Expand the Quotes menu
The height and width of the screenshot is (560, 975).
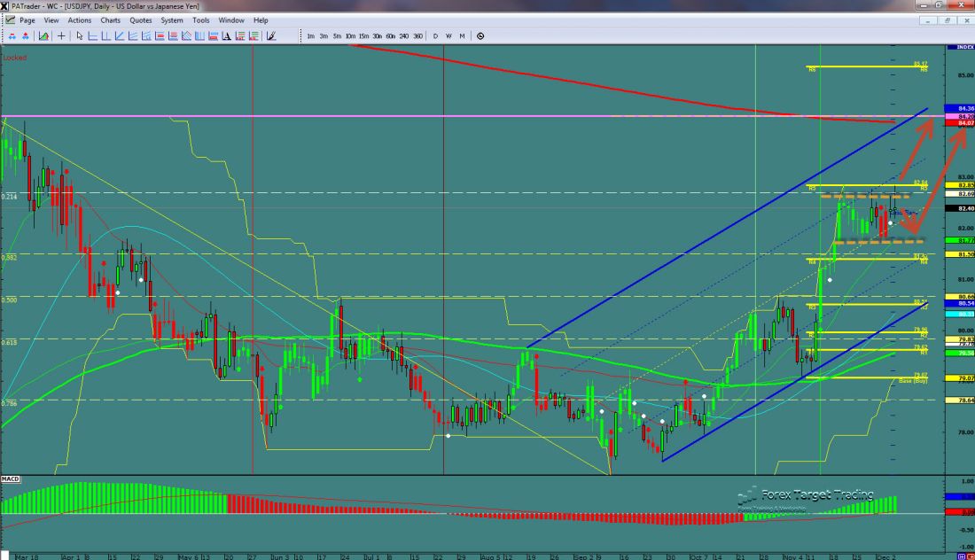pos(140,19)
